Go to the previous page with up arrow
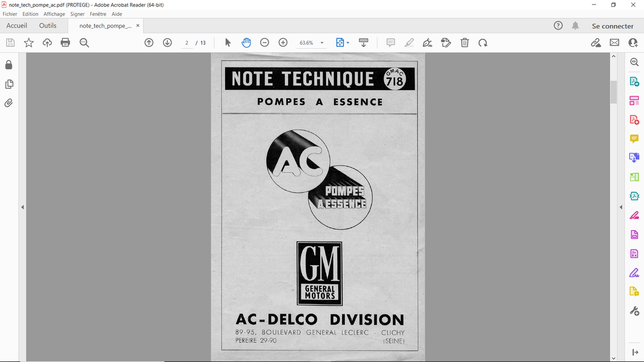Screen dimensions: 644x362 tap(149, 43)
